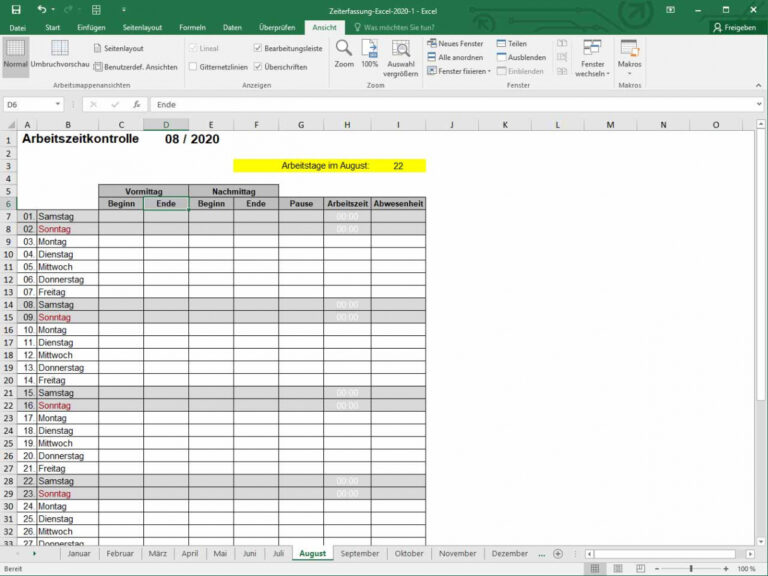
Task: Click Alle anordnen in the ribbon
Action: 455,57
